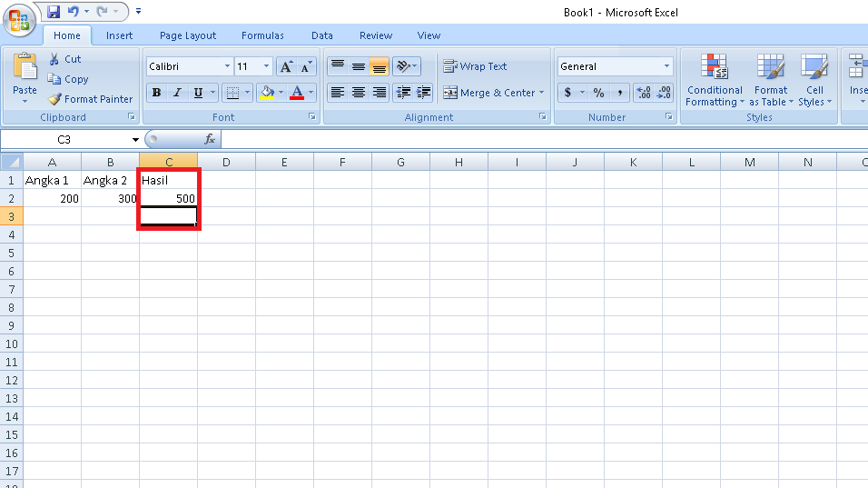Open the Name Box dropdown arrow
The image size is (868, 488).
[x=135, y=140]
